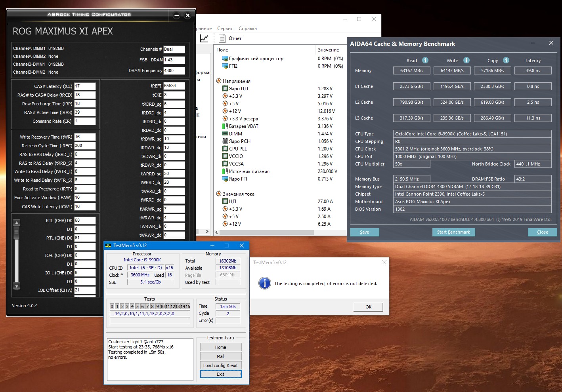
Task: Click the Ядро ЦП voltage icon
Action: tap(225, 89)
